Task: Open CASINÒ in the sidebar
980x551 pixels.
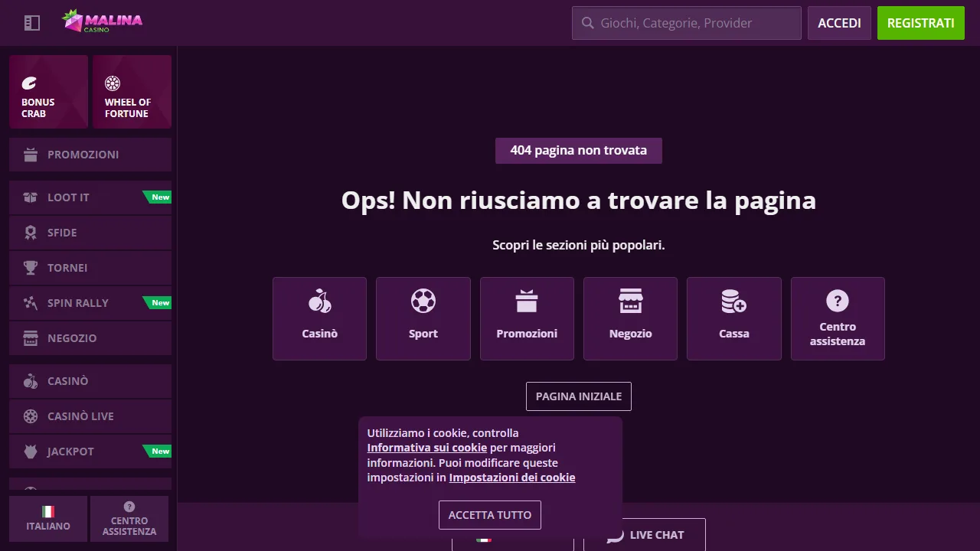Action: coord(90,381)
